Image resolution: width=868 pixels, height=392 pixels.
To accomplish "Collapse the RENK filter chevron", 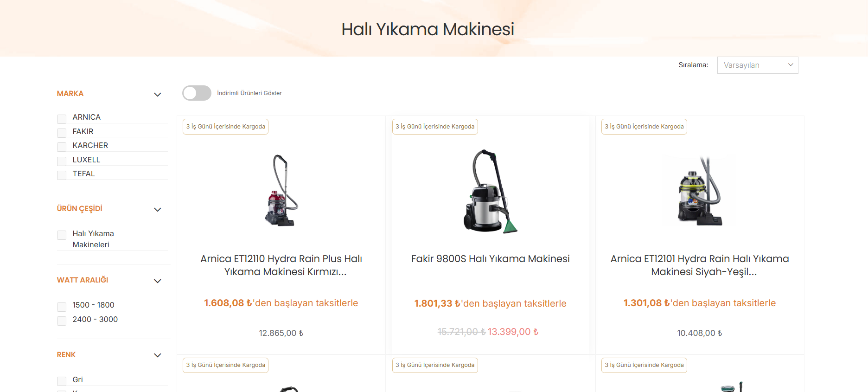I will pyautogui.click(x=158, y=355).
